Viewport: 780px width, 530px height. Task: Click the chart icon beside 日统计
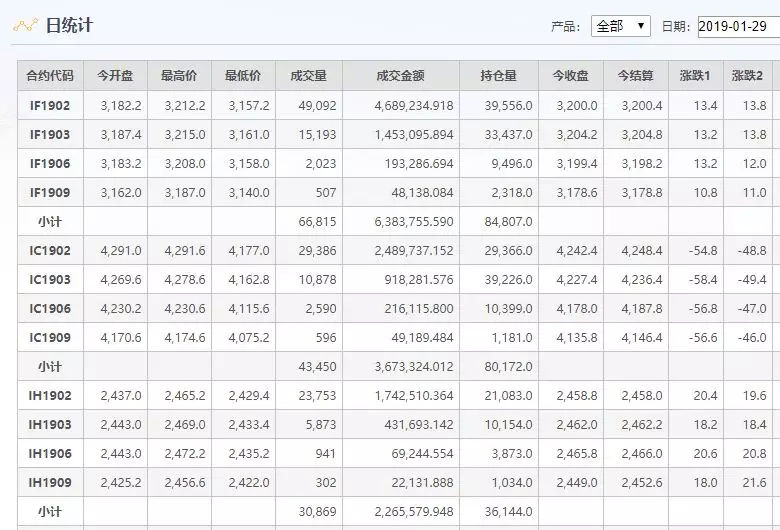click(x=26, y=25)
